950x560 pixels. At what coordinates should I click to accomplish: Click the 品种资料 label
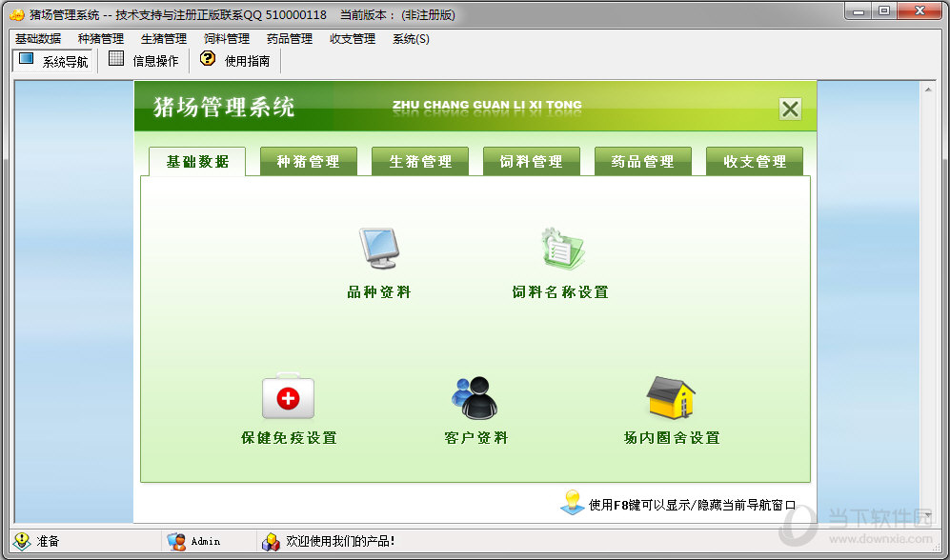(x=379, y=291)
